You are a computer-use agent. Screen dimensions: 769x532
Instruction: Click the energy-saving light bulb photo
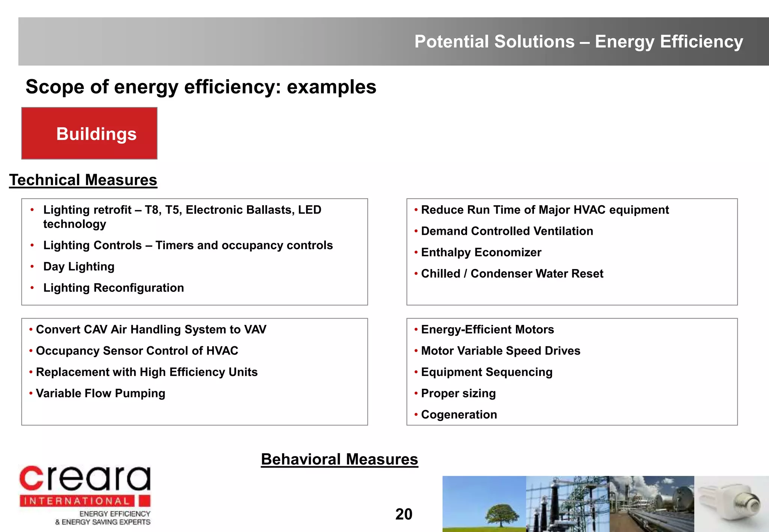731,504
